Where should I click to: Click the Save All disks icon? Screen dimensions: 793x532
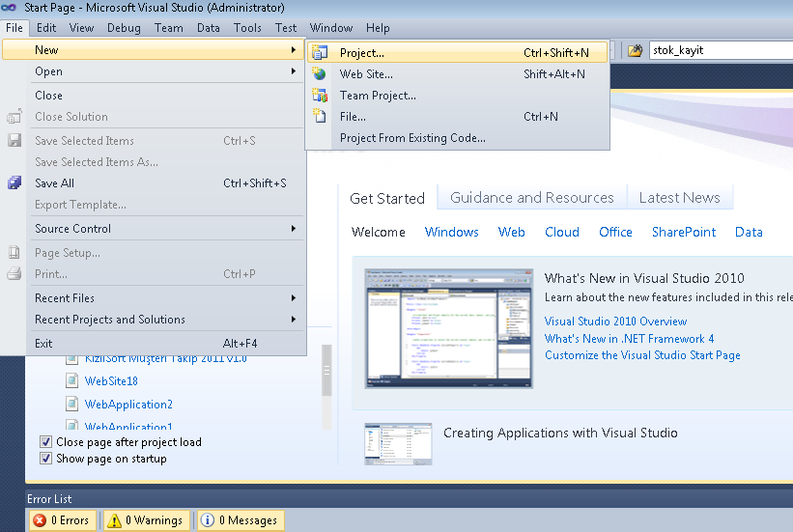pyautogui.click(x=14, y=182)
